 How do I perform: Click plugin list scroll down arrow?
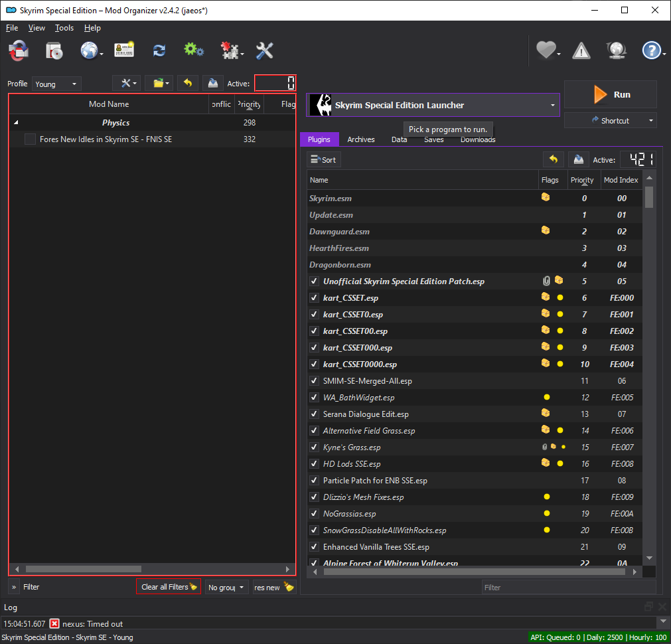(x=649, y=558)
